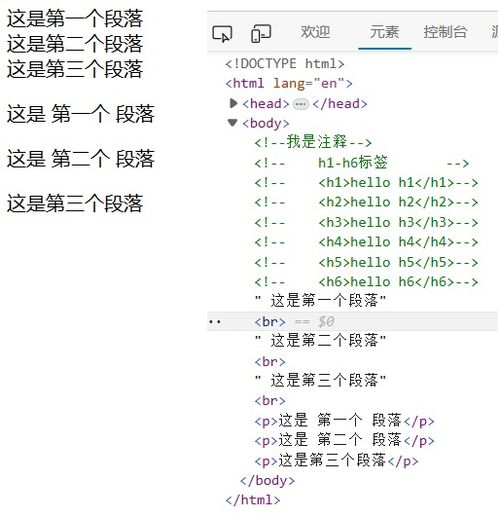Activate the inspect element picker icon

(x=222, y=34)
